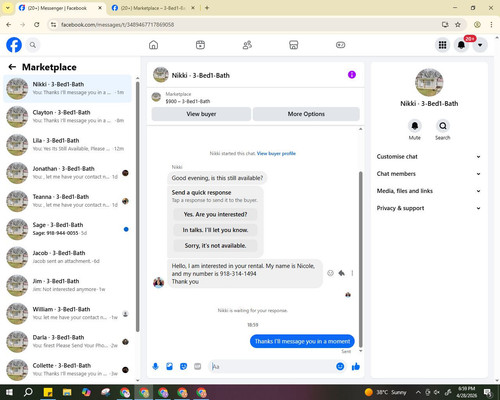Screen dimensions: 500x400
Task: Send quick response Sorry, it's not available.
Action: (215, 246)
